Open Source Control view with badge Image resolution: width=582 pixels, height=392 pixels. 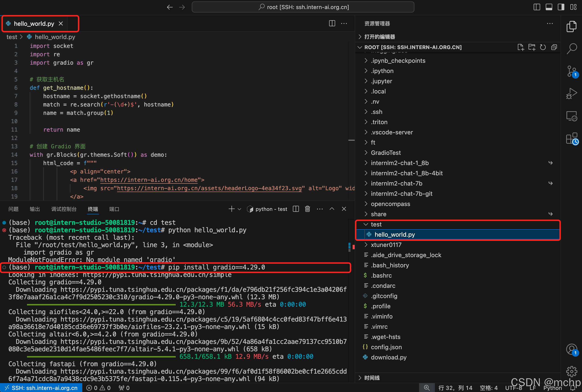pyautogui.click(x=572, y=71)
